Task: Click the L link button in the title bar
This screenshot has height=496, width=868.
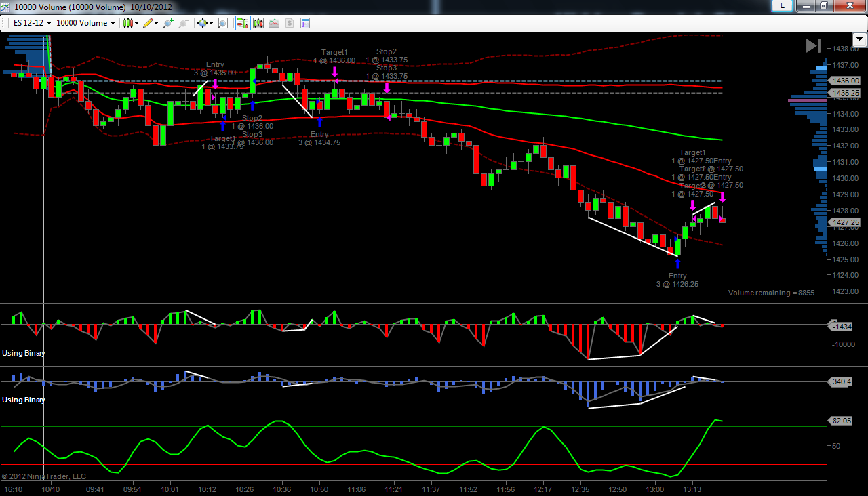Action: pyautogui.click(x=783, y=6)
